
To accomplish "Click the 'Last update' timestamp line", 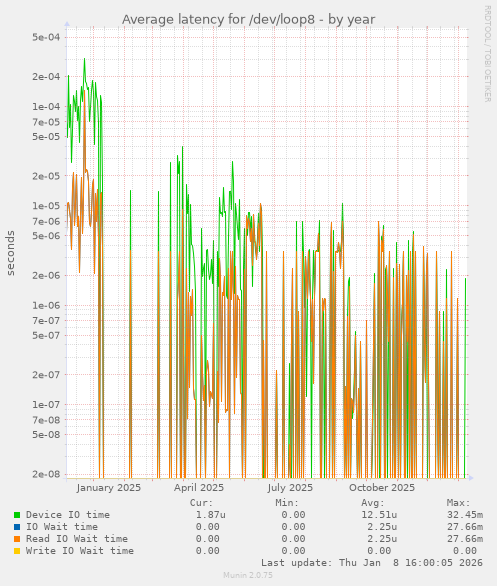I will (x=372, y=562).
